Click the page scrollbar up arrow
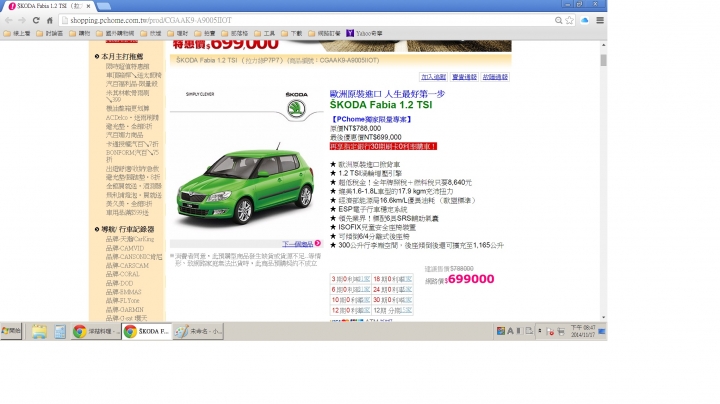 coord(603,45)
